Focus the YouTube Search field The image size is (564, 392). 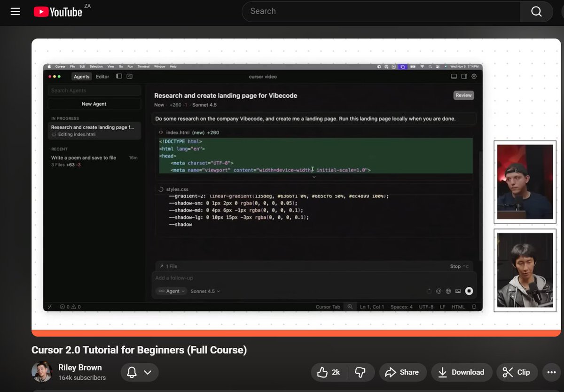381,11
